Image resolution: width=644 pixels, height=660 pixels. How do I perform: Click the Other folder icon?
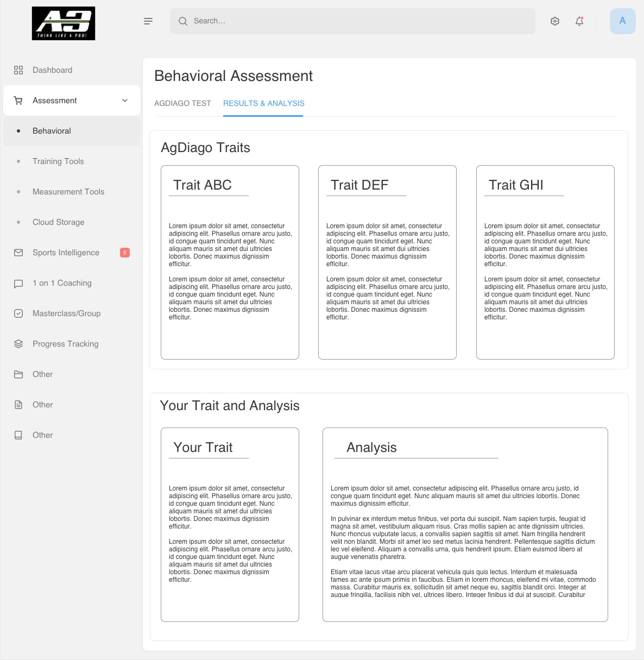[18, 374]
